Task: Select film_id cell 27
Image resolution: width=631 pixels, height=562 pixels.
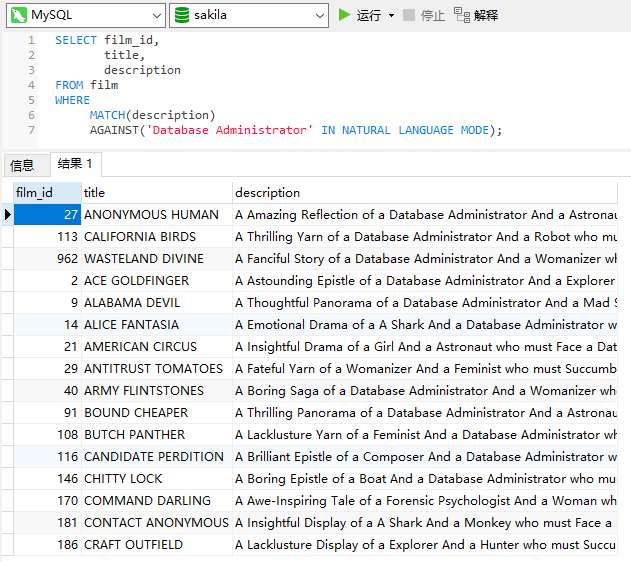Action: (47, 214)
